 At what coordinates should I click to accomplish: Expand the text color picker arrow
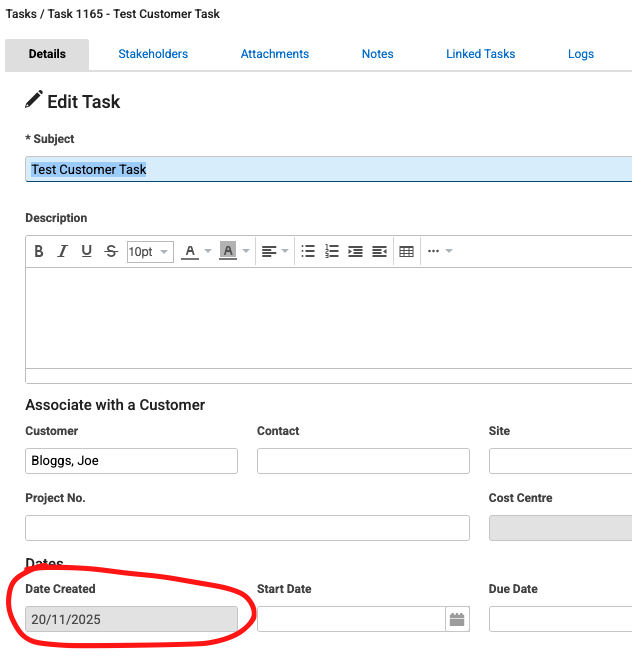click(x=207, y=251)
